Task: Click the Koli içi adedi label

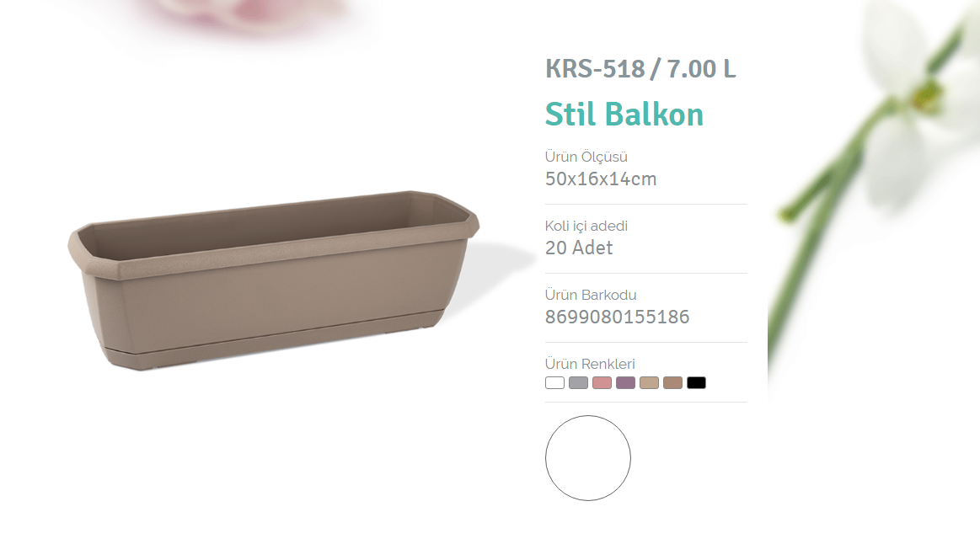Action: pos(586,226)
